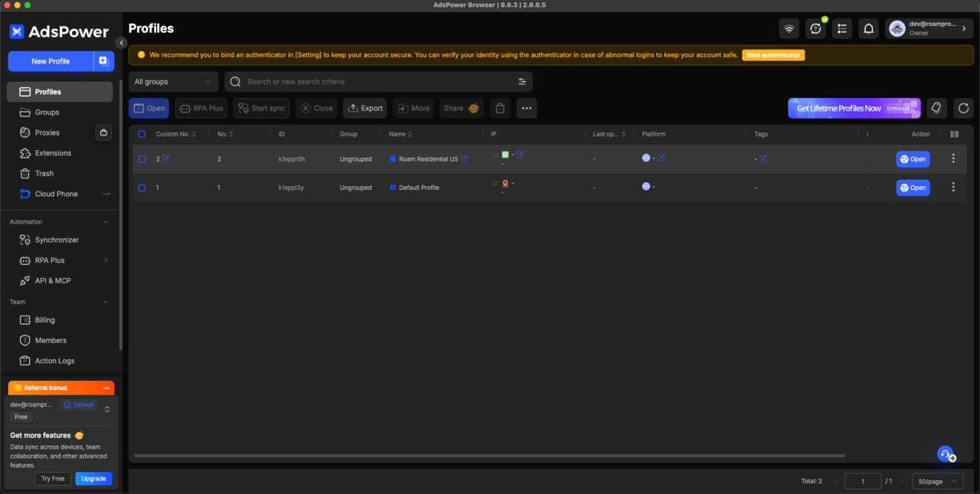The width and height of the screenshot is (980, 494).
Task: Open the 50/page page size dropdown
Action: [x=938, y=481]
